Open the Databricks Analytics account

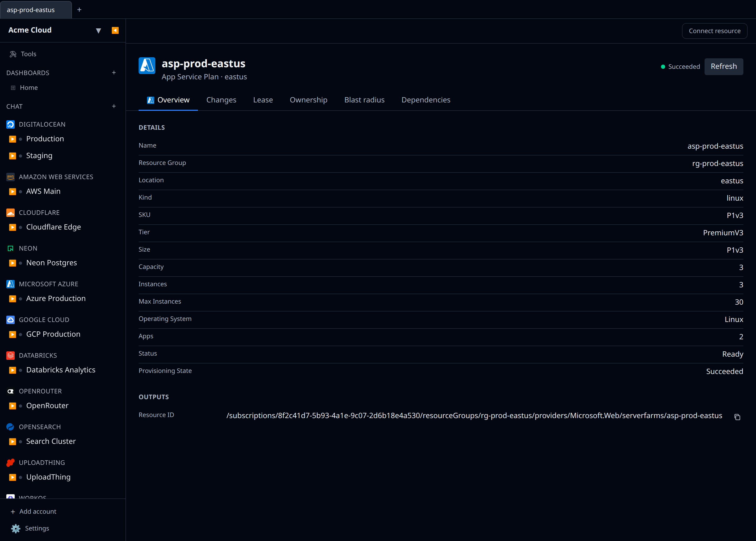tap(61, 370)
